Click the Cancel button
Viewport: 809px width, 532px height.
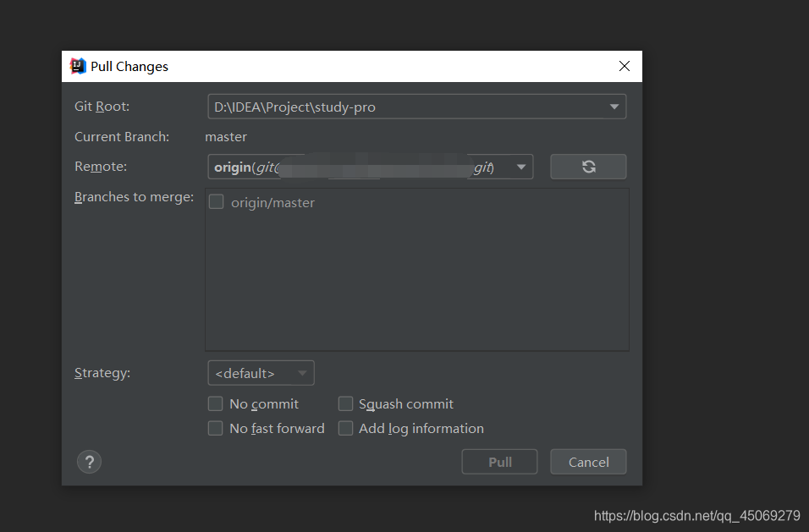point(588,462)
